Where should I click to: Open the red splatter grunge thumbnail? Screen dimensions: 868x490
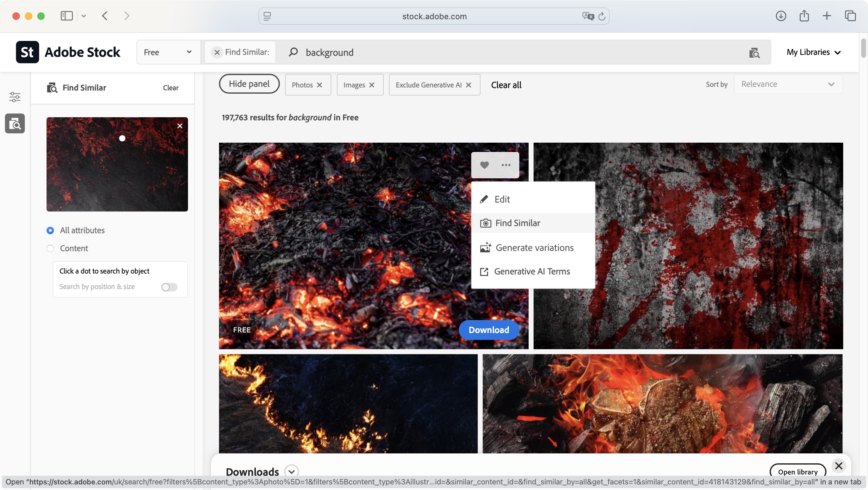[688, 246]
